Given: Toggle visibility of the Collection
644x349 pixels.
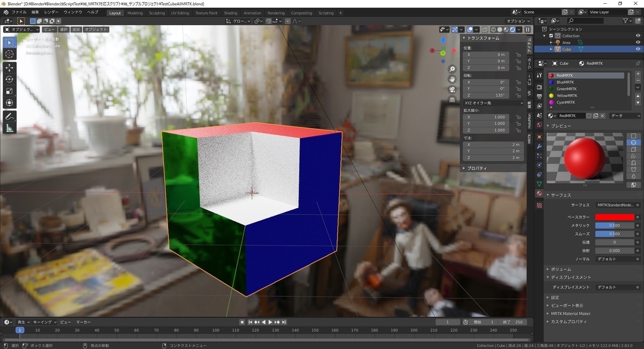Looking at the screenshot, I should pyautogui.click(x=638, y=35).
